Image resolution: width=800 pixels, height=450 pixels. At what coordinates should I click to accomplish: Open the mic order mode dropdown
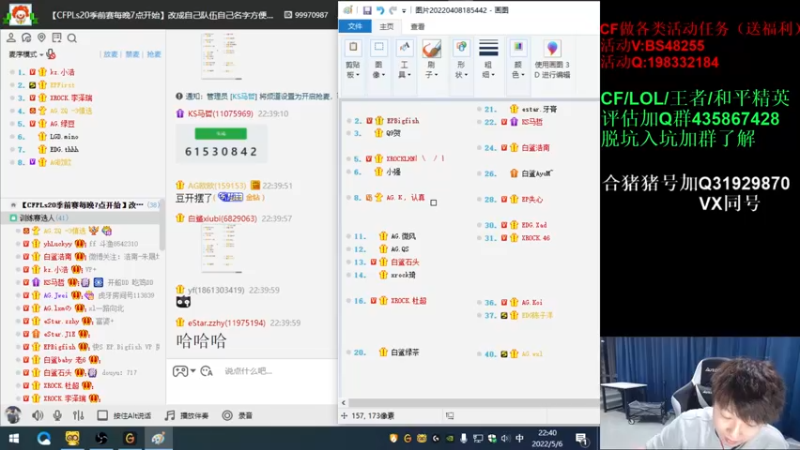pyautogui.click(x=26, y=54)
